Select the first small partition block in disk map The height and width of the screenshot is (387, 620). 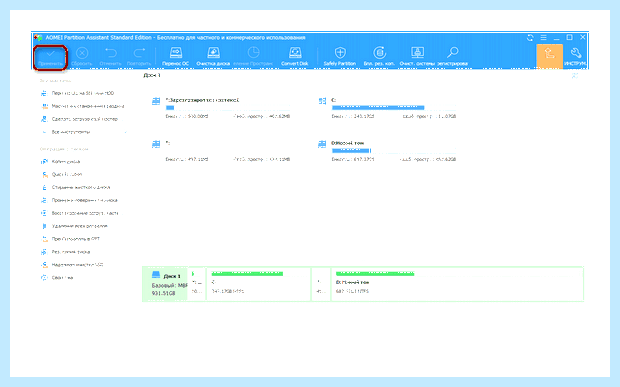197,285
